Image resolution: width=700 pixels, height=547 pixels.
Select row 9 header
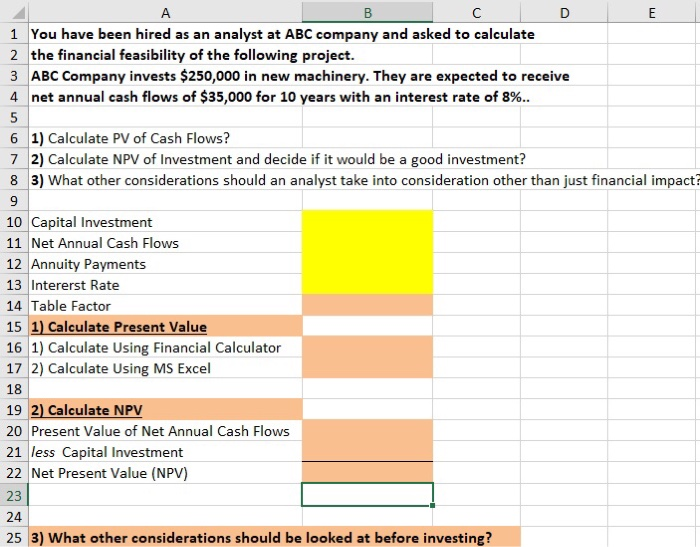[14, 201]
